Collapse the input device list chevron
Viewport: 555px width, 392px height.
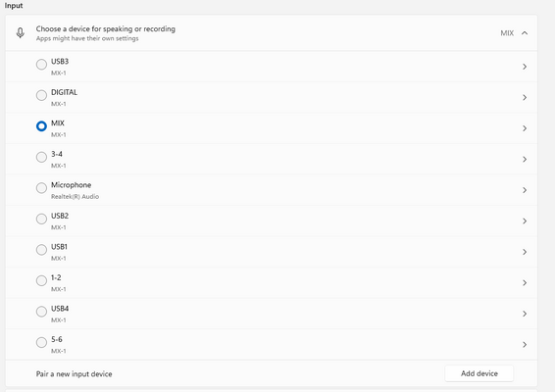coord(525,33)
